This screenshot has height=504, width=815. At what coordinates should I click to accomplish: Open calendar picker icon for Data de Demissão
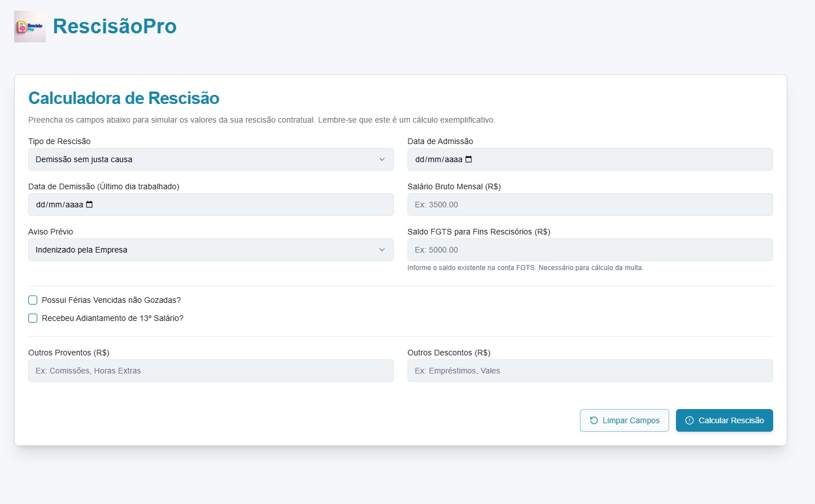tap(89, 205)
